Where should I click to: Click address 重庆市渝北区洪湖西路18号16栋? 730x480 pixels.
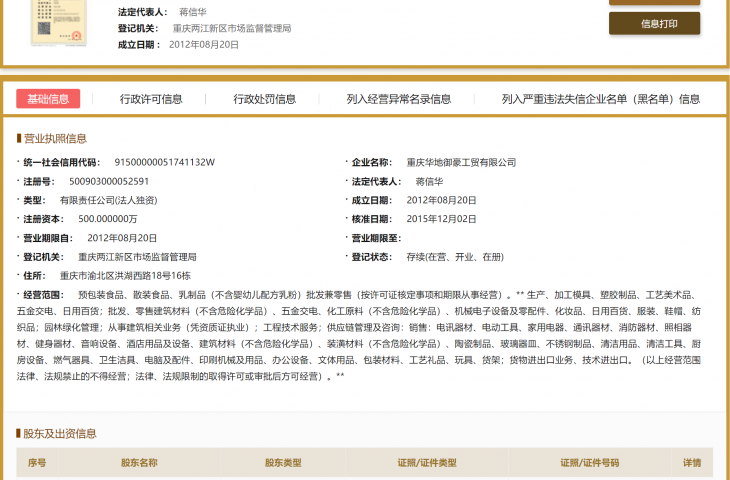pos(125,276)
